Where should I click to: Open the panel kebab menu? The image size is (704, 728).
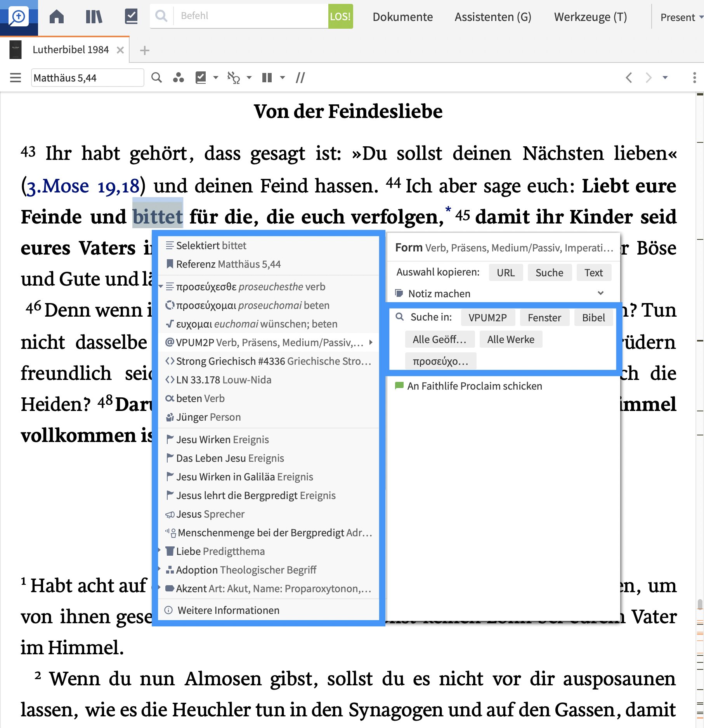694,78
